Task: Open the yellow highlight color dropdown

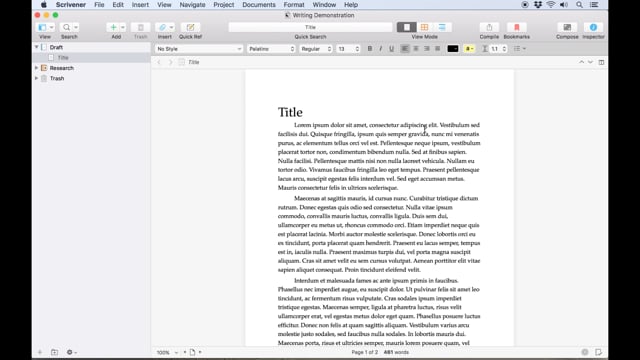Action: [x=469, y=49]
